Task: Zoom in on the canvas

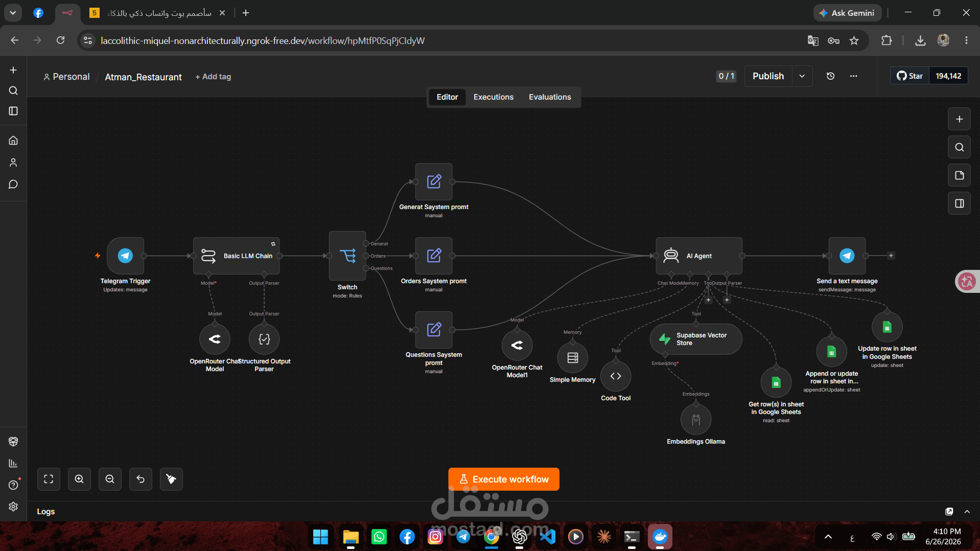Action: point(79,479)
